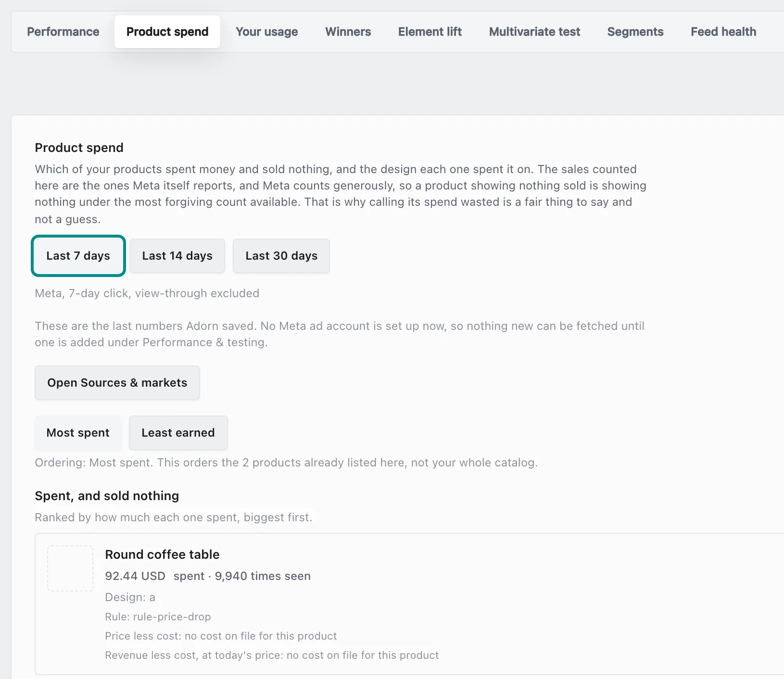Screen dimensions: 784x679
Task: Click the Ordering: Most spent note
Action: point(286,463)
